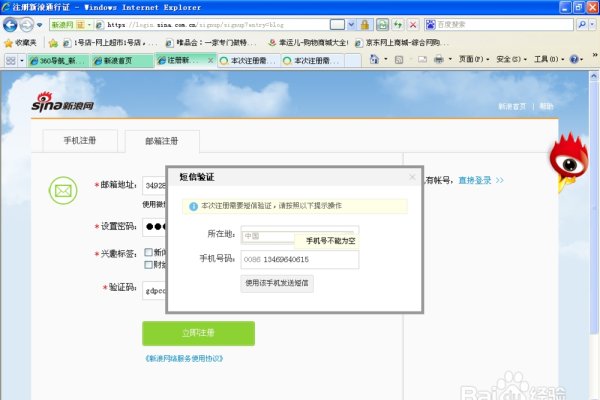Switch to the 手机注册 tab
The height and width of the screenshot is (400, 600).
pos(80,140)
